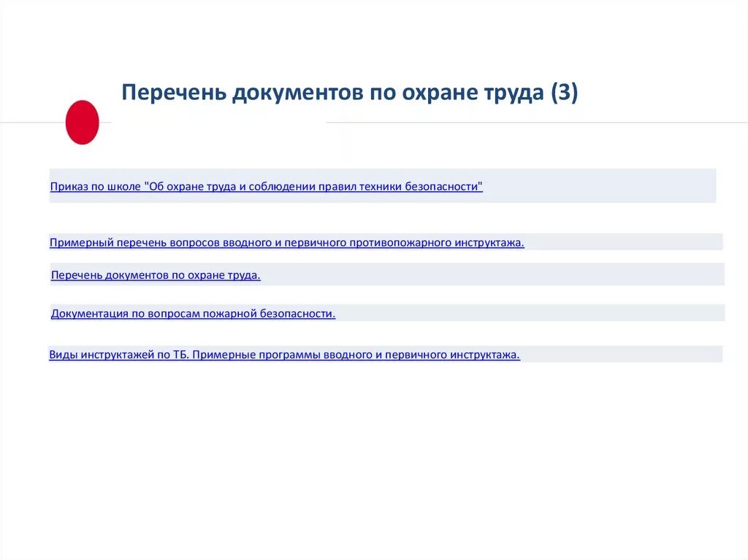Open link 'Примерный перечень вопросов вводного и первичного противопожарного инструктажа'

tap(286, 242)
